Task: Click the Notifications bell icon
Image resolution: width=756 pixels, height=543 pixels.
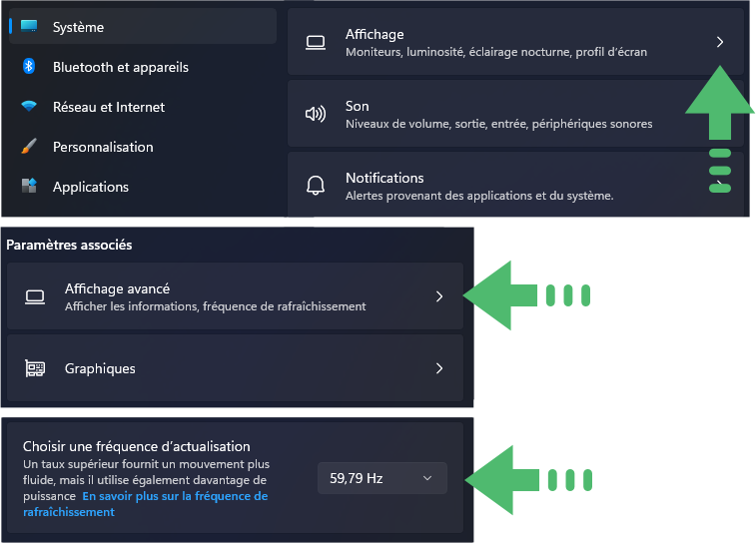Action: pos(316,185)
